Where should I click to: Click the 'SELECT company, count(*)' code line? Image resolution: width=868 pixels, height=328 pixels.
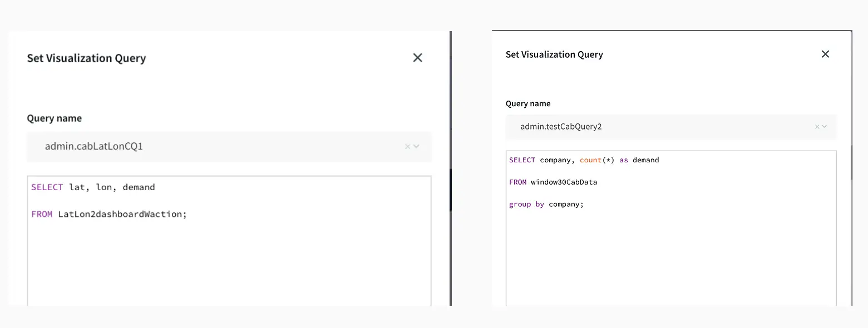point(583,160)
